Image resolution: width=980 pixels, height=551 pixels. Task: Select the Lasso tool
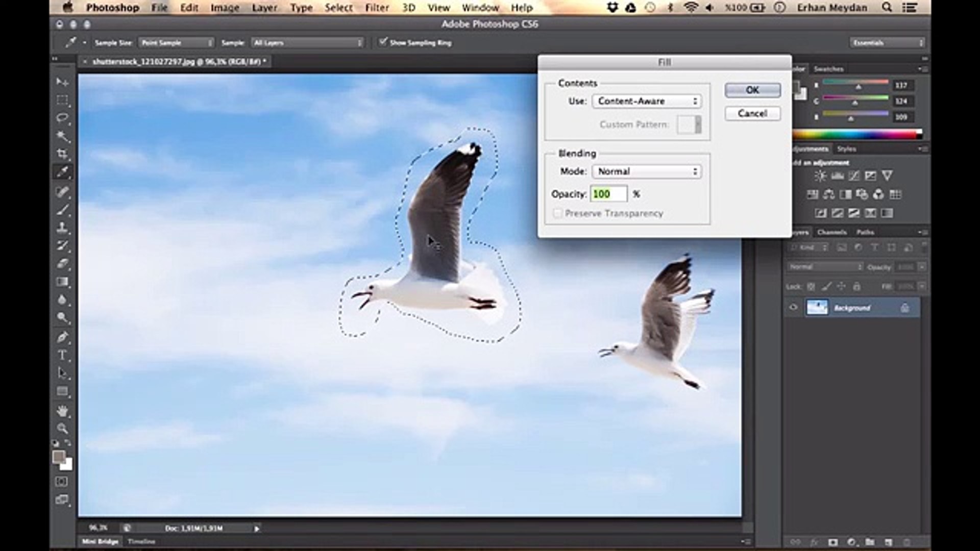62,118
